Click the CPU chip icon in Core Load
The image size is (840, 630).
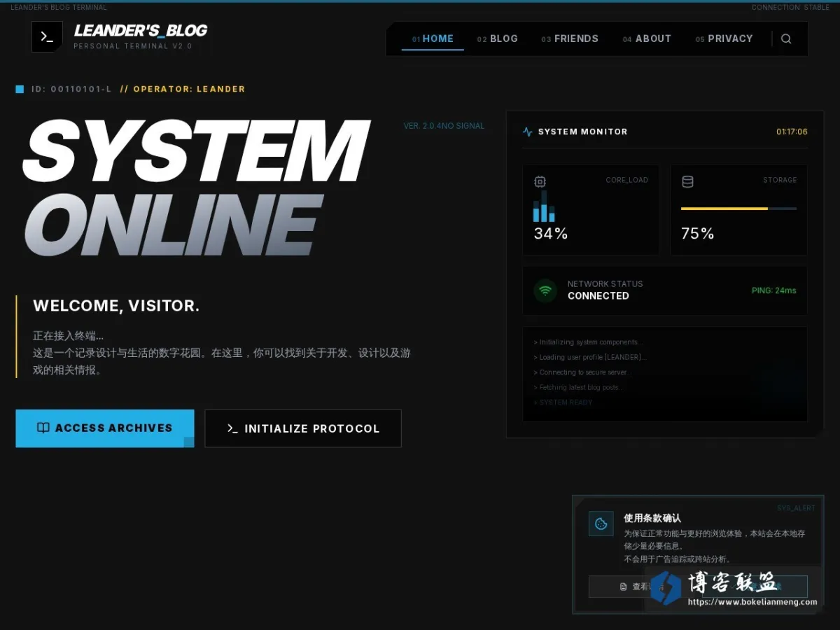pyautogui.click(x=540, y=181)
